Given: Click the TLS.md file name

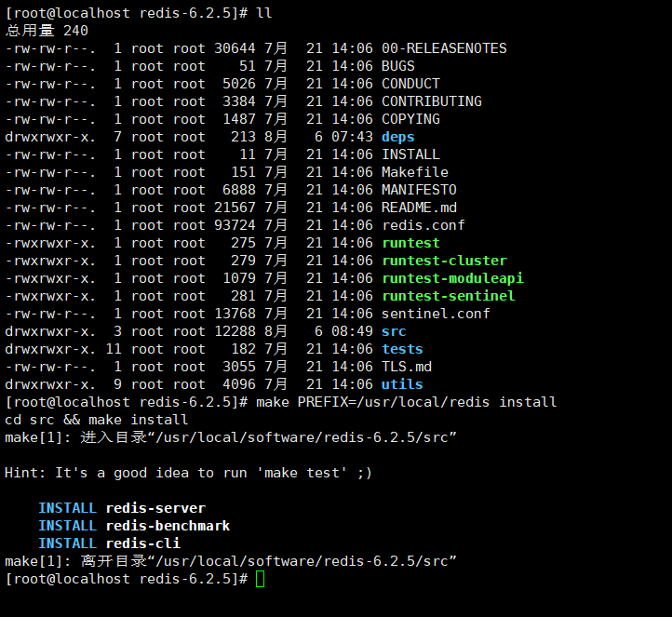Looking at the screenshot, I should pos(407,367).
